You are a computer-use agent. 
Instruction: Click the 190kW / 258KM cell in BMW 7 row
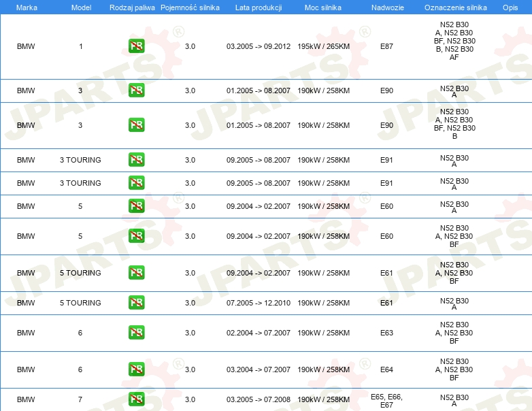tap(323, 399)
